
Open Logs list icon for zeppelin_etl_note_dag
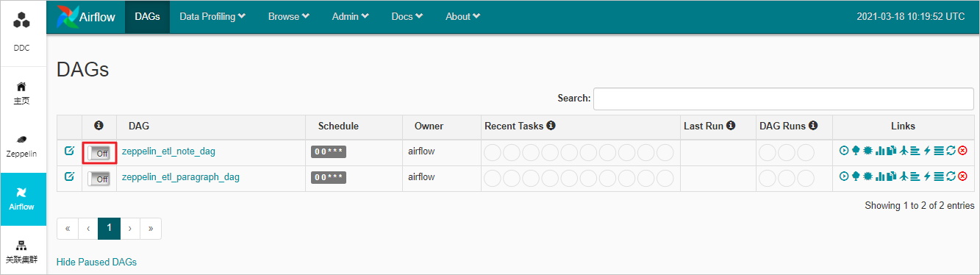(939, 150)
